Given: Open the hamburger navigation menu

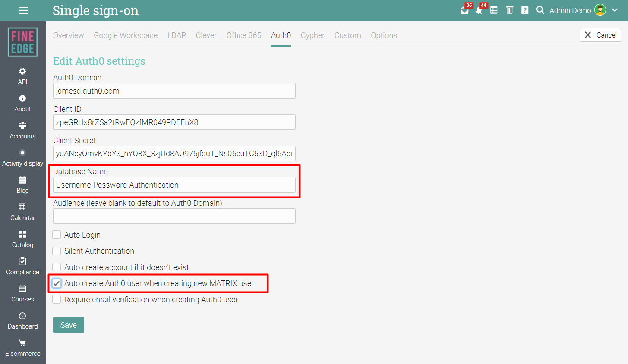Looking at the screenshot, I should pyautogui.click(x=24, y=10).
